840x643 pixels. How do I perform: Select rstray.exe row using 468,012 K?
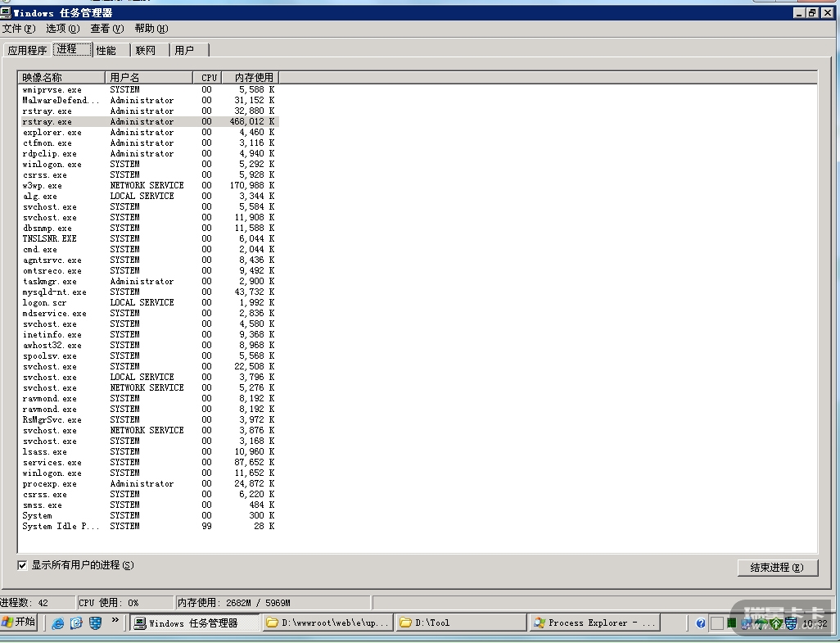coord(148,122)
